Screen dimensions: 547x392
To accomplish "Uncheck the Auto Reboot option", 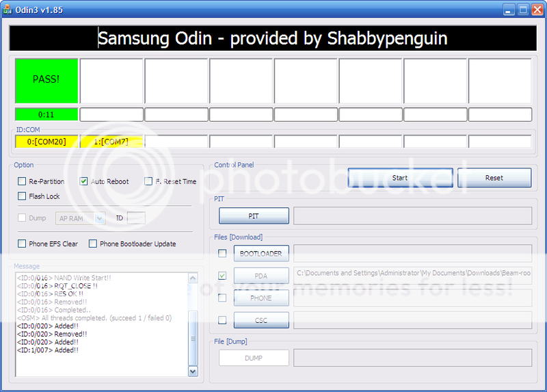I will click(83, 181).
